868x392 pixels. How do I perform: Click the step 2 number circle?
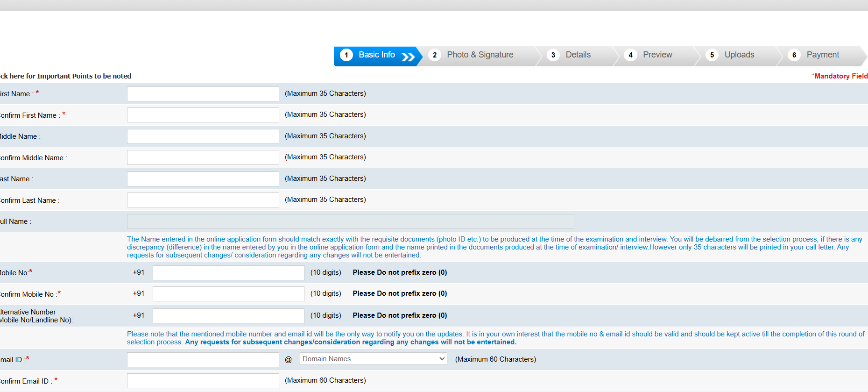coord(435,55)
